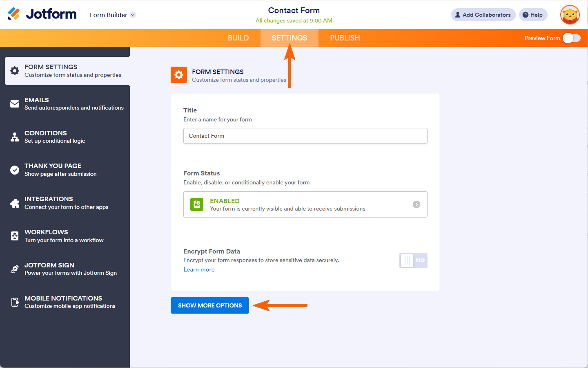The image size is (588, 368).
Task: Click the form Title input field
Action: click(x=305, y=136)
